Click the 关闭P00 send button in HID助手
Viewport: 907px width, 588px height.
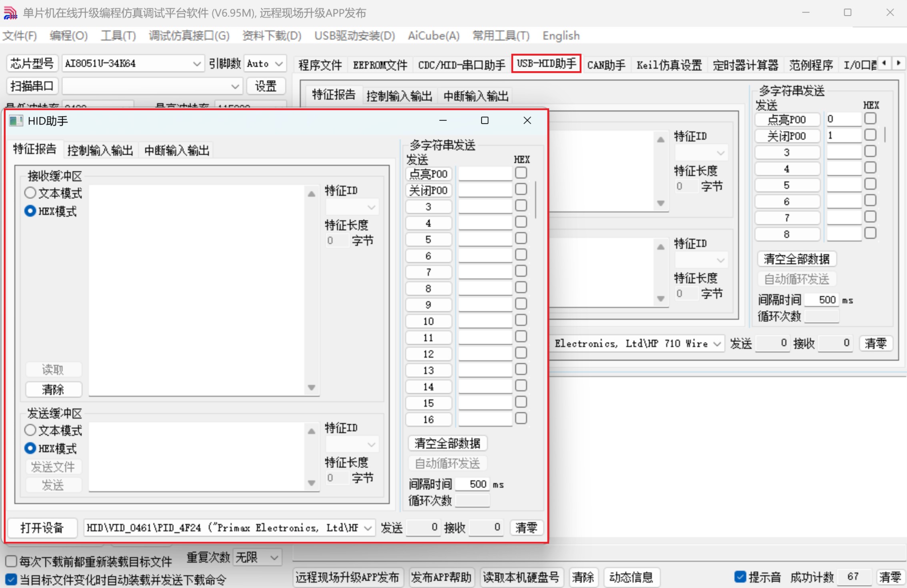[x=428, y=190]
